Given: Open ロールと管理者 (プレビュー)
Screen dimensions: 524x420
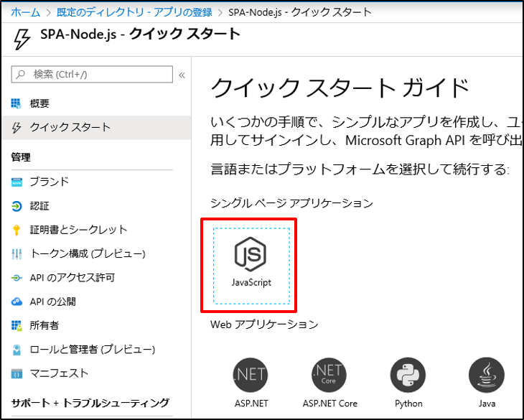Looking at the screenshot, I should click(x=92, y=350).
